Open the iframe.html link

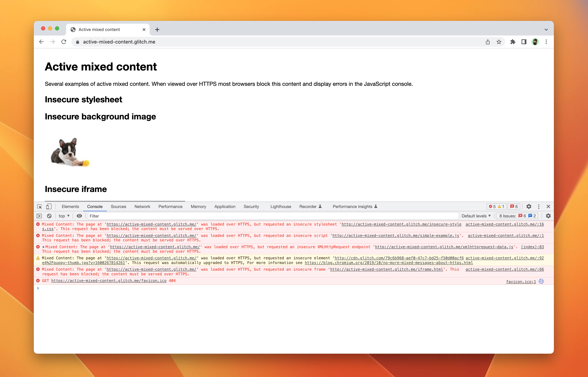click(x=386, y=269)
